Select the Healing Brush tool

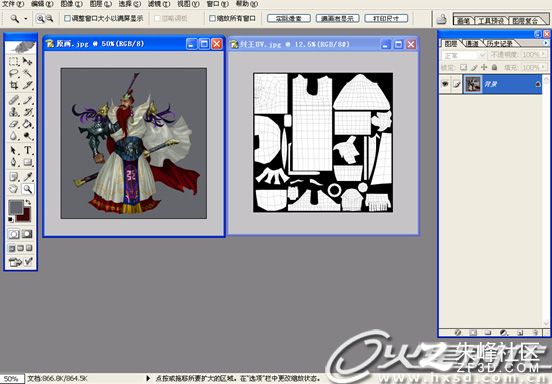click(x=13, y=100)
